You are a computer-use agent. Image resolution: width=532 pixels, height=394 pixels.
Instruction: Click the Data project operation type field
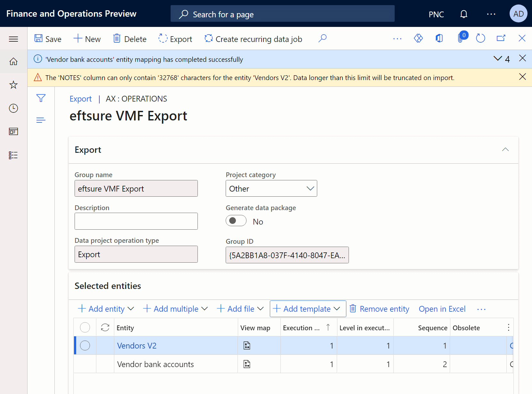[136, 254]
